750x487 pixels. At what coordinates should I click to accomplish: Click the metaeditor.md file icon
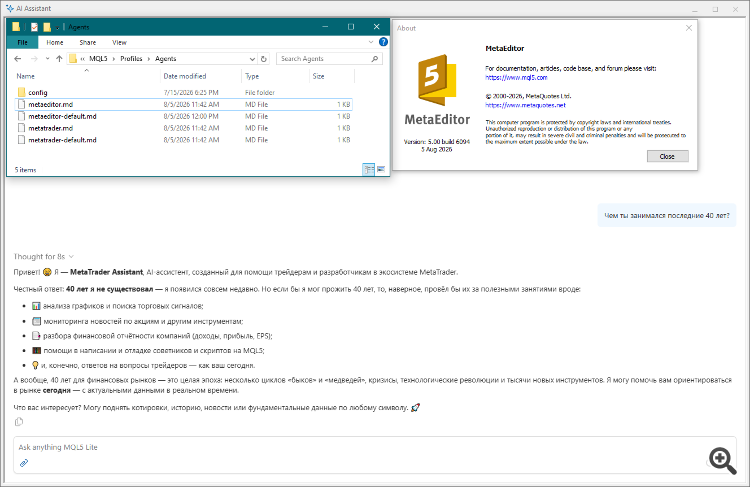(21, 104)
